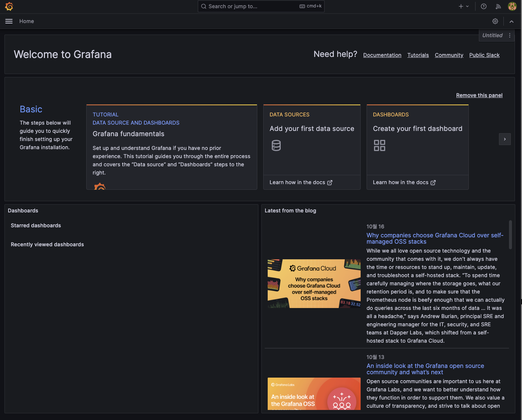Screen dimensions: 522x420
Task: Click the Welcome to Grafana heading
Action: coord(62,54)
